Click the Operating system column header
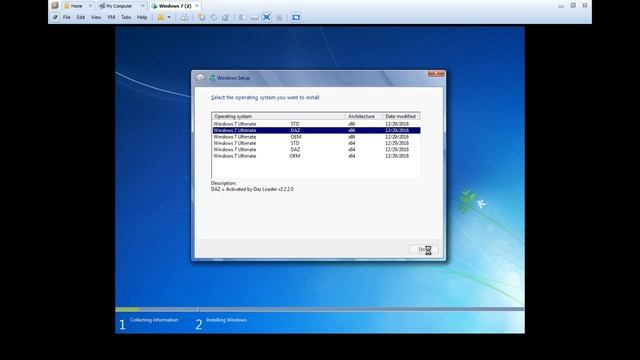The image size is (640, 360). 278,116
